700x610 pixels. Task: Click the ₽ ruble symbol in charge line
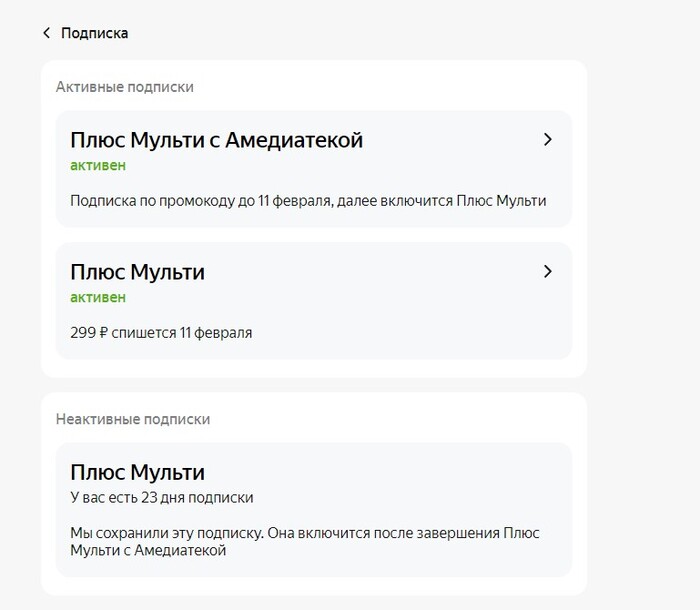[x=104, y=332]
